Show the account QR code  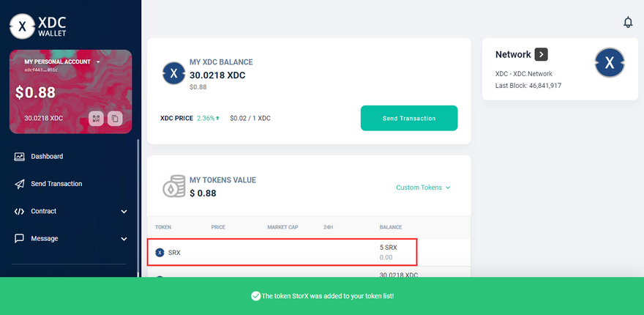click(96, 118)
